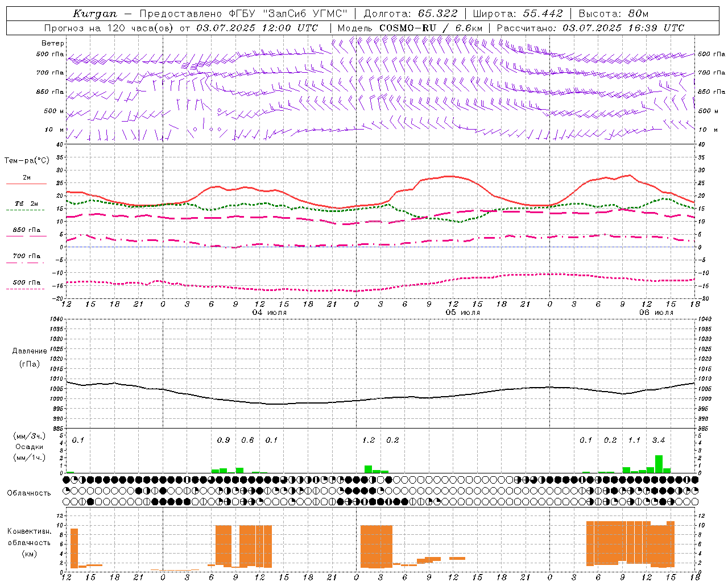Click the "Давление" pressure chart label

click(29, 351)
